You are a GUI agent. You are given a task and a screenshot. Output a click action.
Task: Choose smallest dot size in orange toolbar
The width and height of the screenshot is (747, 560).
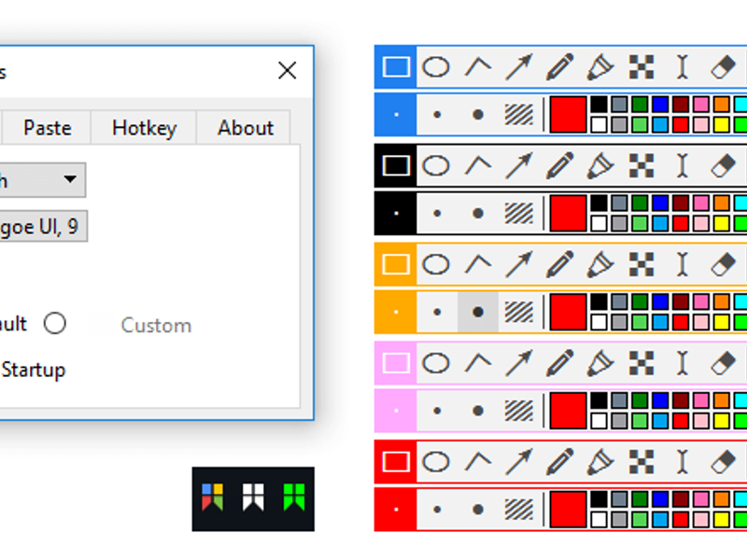(x=396, y=312)
